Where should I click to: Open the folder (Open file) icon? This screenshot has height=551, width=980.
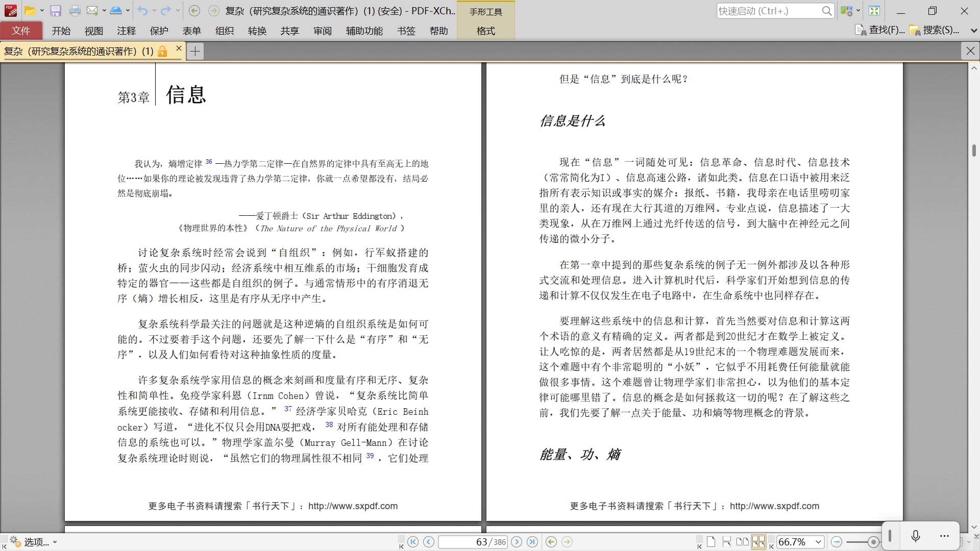coord(30,11)
